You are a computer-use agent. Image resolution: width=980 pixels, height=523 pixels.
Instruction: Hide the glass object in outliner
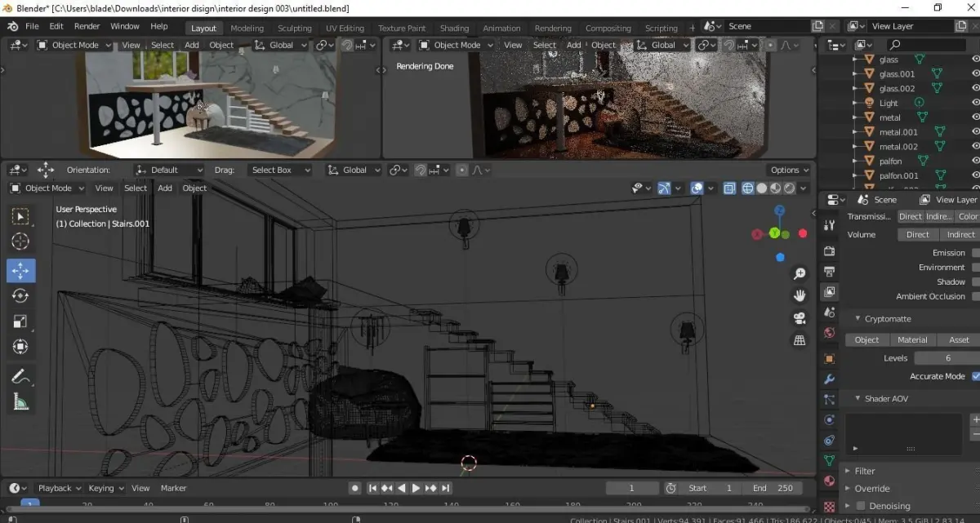click(975, 60)
